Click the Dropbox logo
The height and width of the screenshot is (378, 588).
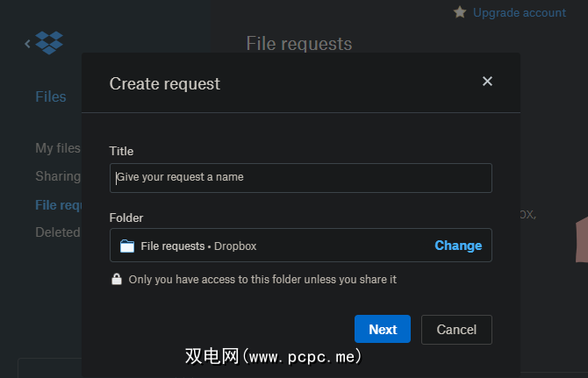(50, 42)
